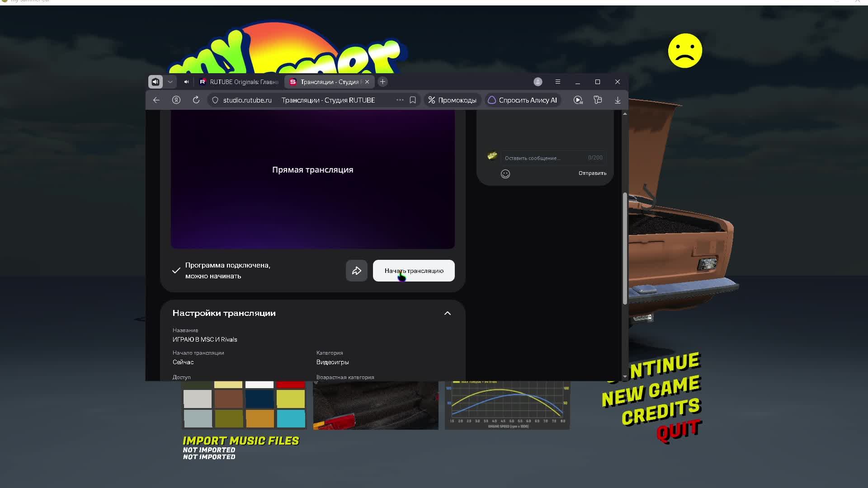
Task: Open the browser extensions icon
Action: pyautogui.click(x=598, y=100)
